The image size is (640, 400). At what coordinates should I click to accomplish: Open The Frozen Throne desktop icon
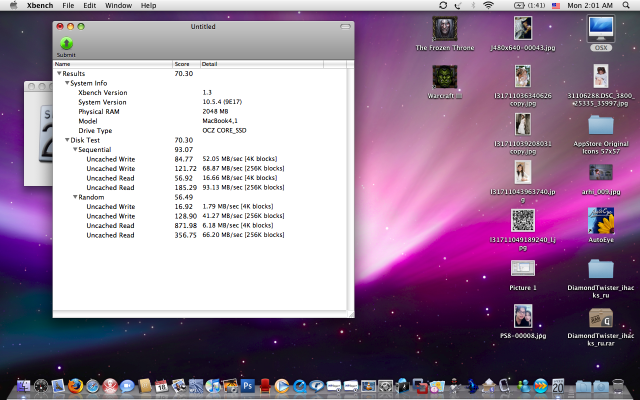coord(446,28)
